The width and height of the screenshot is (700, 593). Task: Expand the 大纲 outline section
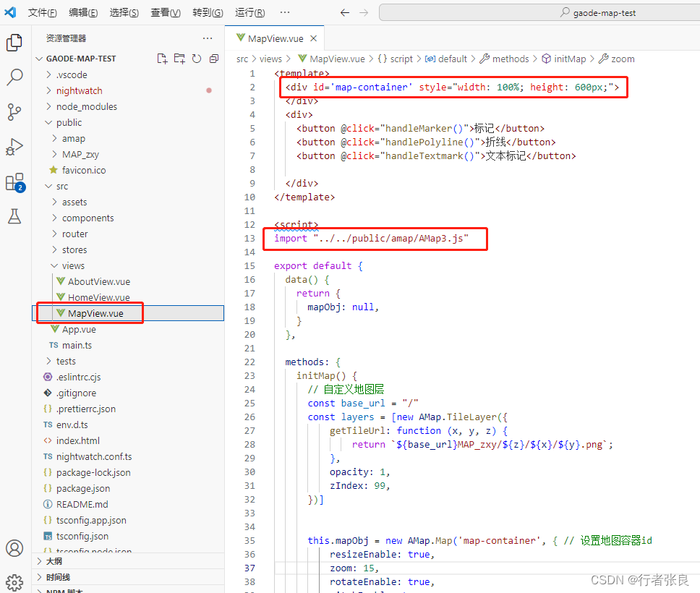click(x=54, y=560)
